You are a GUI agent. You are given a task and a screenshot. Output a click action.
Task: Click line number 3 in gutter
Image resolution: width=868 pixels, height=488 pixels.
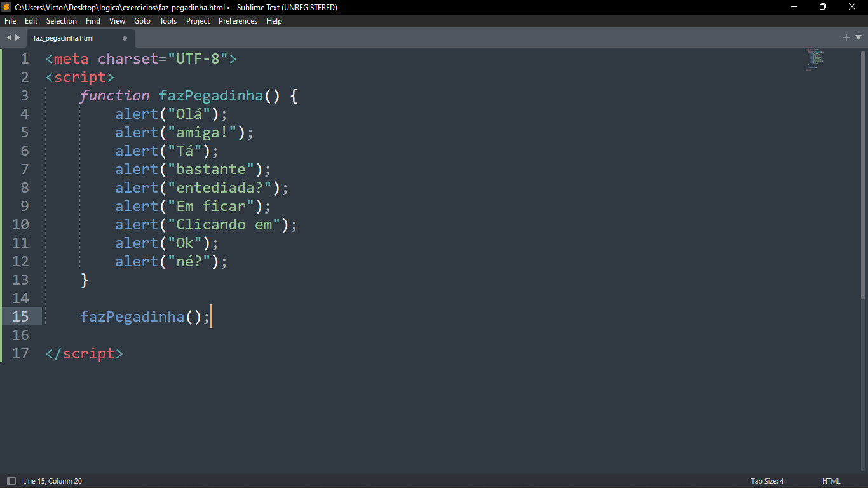25,96
